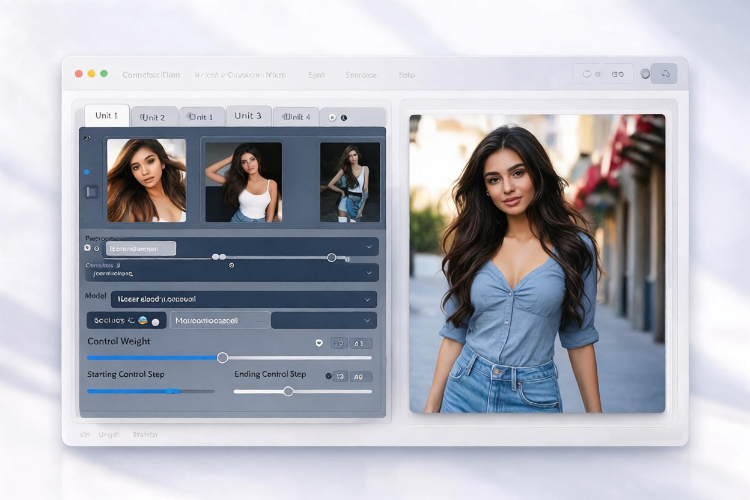The width and height of the screenshot is (750, 500).
Task: Click the square panel icon below the blue dot
Action: coord(91,192)
